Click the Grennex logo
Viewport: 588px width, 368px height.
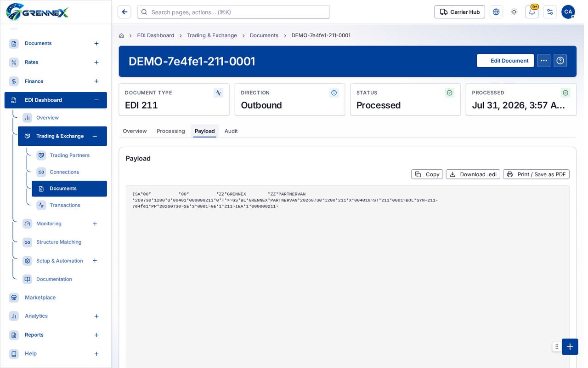click(x=37, y=12)
